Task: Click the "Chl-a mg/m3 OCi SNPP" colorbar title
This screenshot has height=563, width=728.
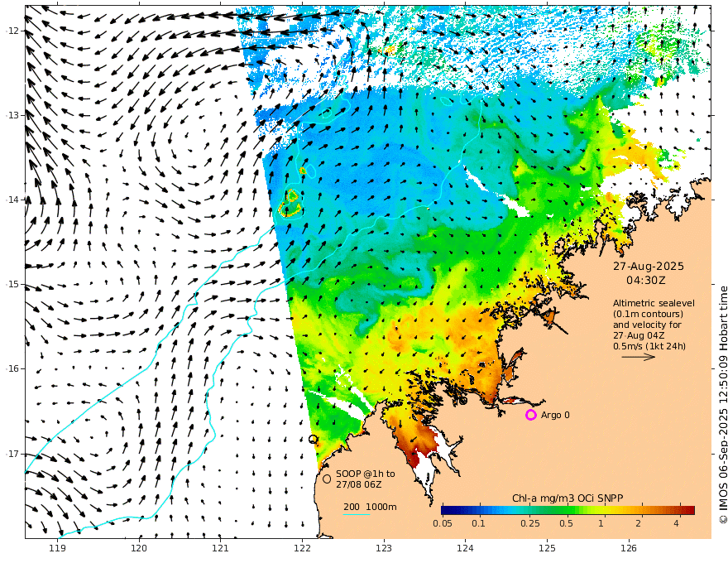Action: pyautogui.click(x=568, y=498)
